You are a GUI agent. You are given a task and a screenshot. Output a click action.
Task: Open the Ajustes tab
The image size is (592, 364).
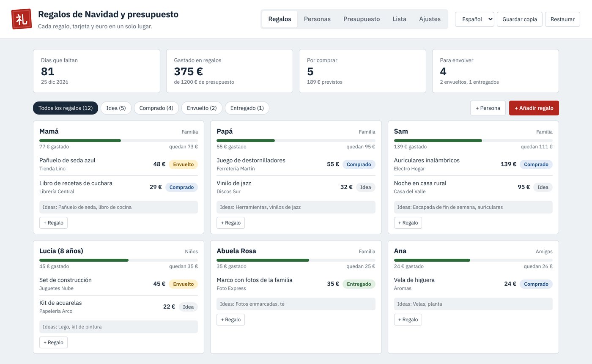[x=430, y=19]
